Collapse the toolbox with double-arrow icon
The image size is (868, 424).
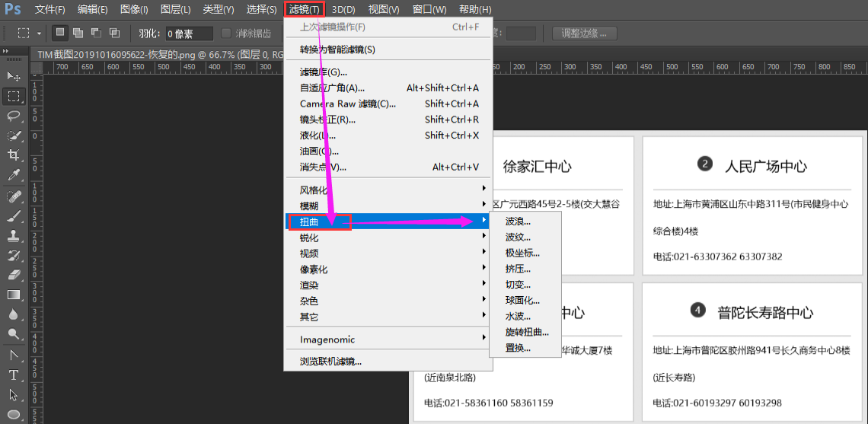[x=5, y=51]
